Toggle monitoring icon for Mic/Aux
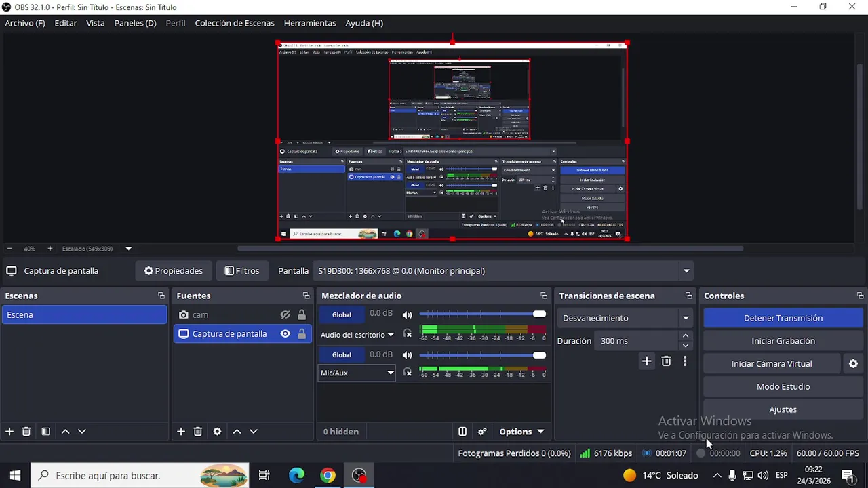 [x=408, y=372]
